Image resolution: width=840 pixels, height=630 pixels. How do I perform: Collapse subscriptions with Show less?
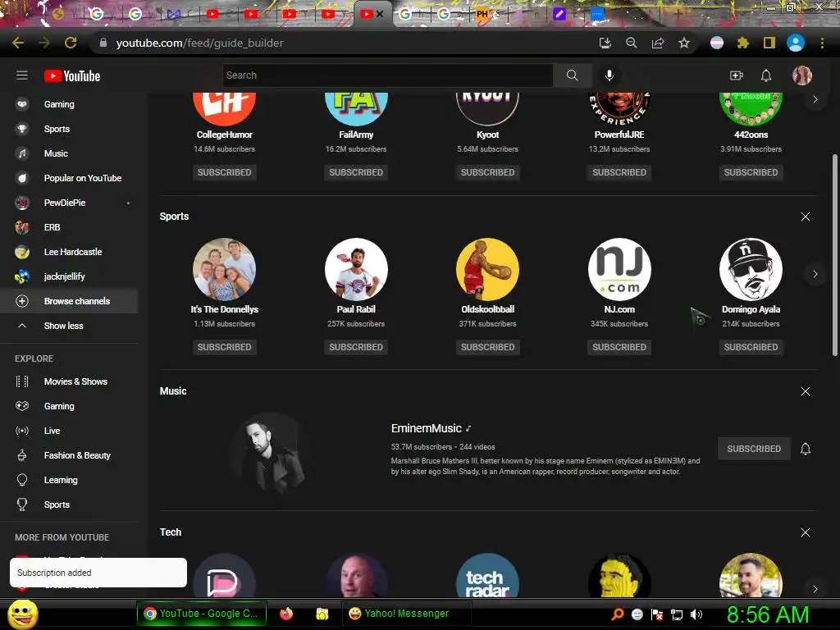70,326
